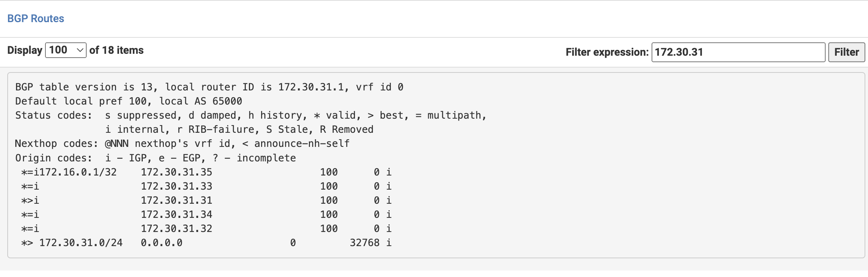This screenshot has height=277, width=868.
Task: Click the 'Status codes:' legend line
Action: [250, 115]
